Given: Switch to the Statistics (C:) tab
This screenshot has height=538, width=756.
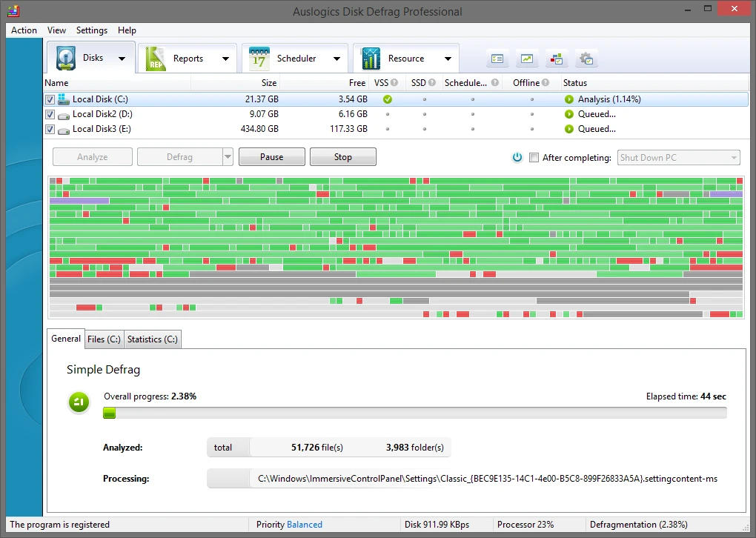Looking at the screenshot, I should 152,339.
